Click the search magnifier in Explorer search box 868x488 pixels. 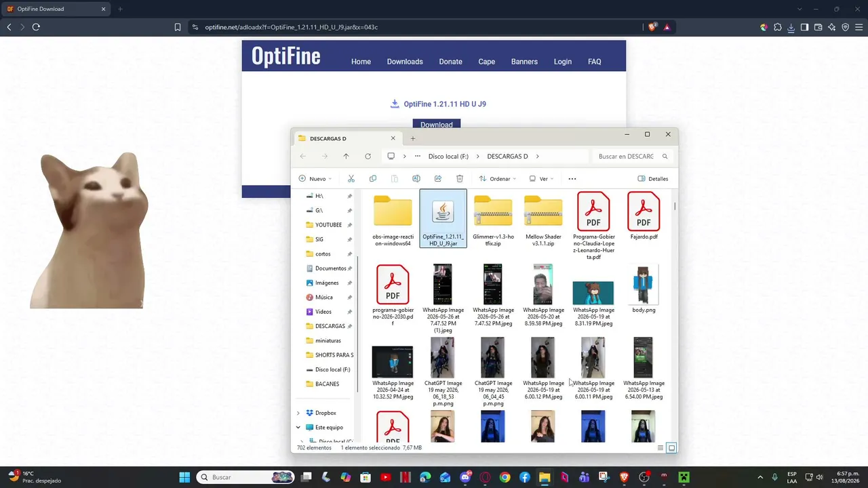665,157
